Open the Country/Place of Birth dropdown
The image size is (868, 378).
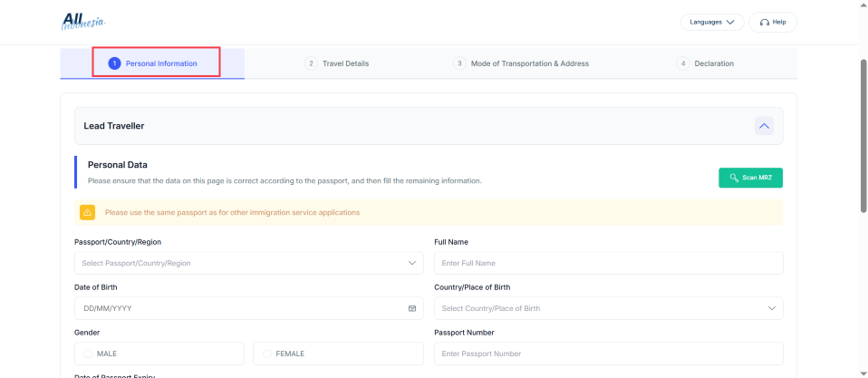click(609, 308)
